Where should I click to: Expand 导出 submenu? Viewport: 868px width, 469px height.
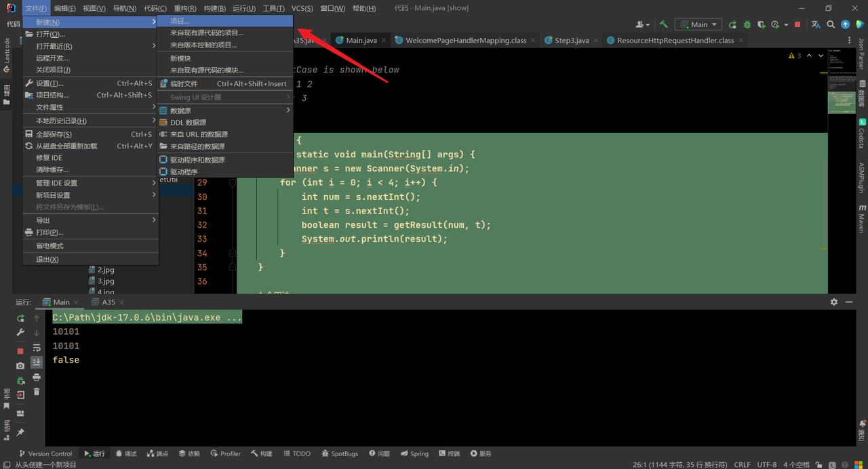coord(91,220)
